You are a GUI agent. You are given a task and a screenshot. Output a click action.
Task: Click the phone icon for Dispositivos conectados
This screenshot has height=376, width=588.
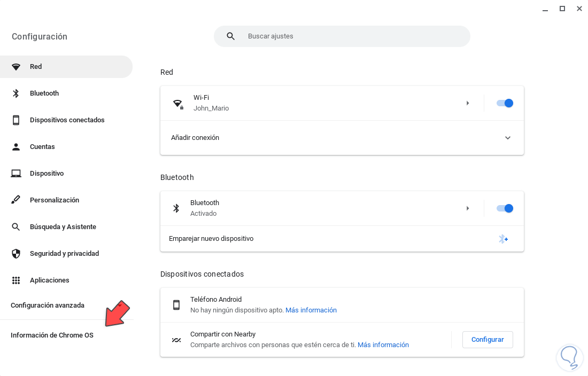16,120
